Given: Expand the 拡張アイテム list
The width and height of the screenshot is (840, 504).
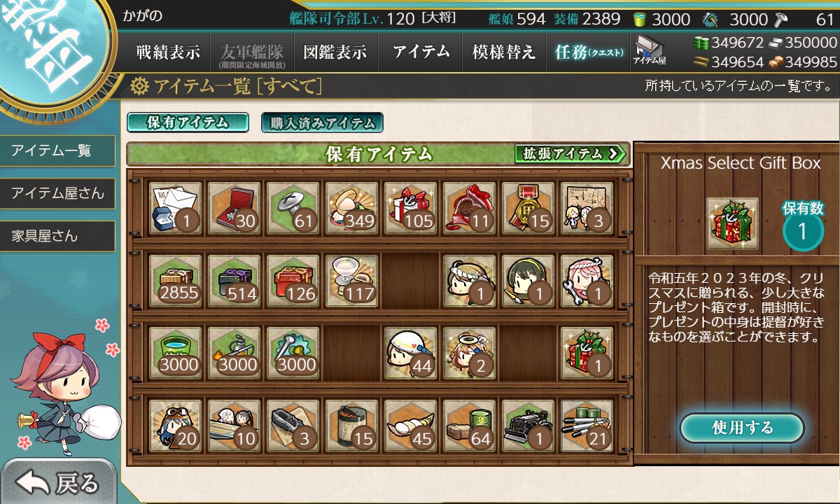Looking at the screenshot, I should [570, 153].
